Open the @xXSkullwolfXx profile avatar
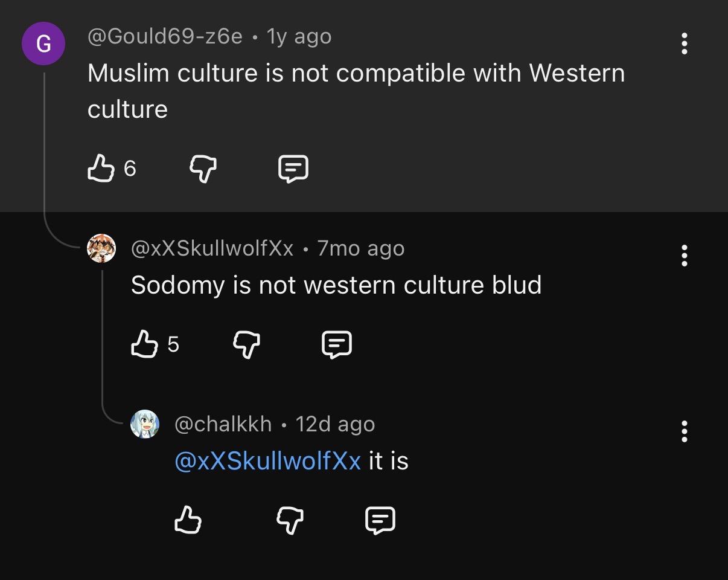728x580 pixels. (x=101, y=248)
